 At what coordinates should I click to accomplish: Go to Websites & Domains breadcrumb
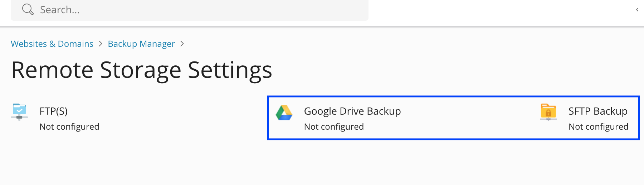[x=52, y=44]
